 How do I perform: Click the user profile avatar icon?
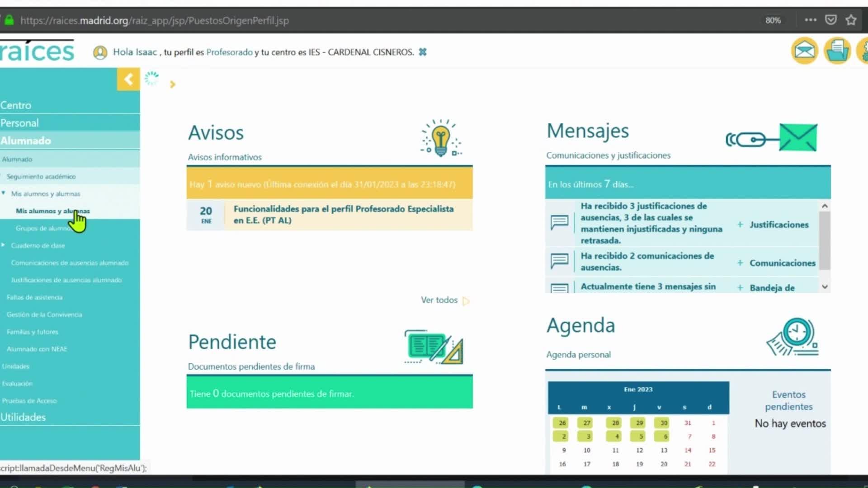[x=100, y=52]
